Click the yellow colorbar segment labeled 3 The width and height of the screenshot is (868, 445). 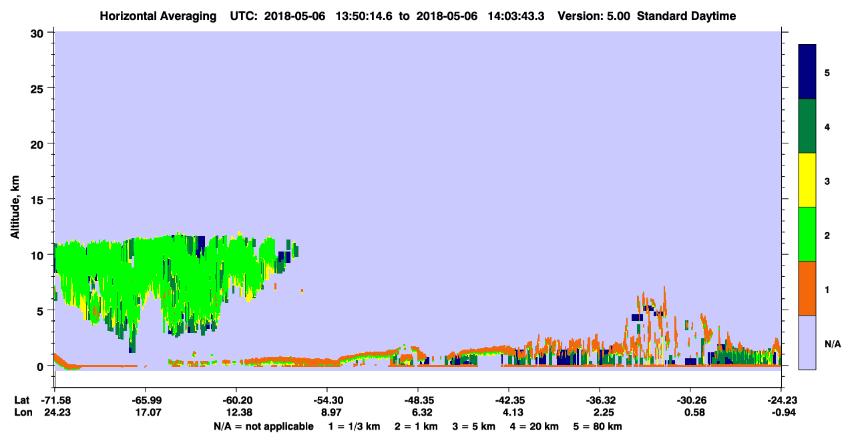coord(807,180)
